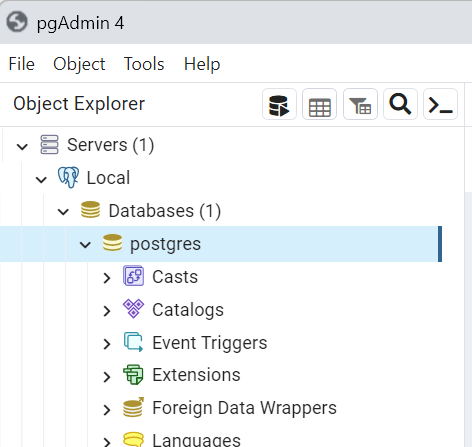Collapse the Servers (1) tree node
472x447 pixels.
[22, 146]
